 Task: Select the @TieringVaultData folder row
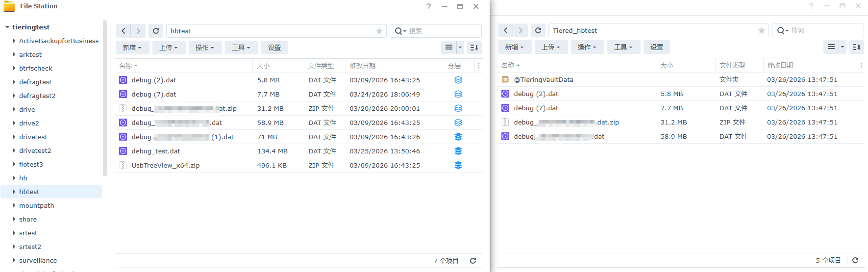point(543,79)
